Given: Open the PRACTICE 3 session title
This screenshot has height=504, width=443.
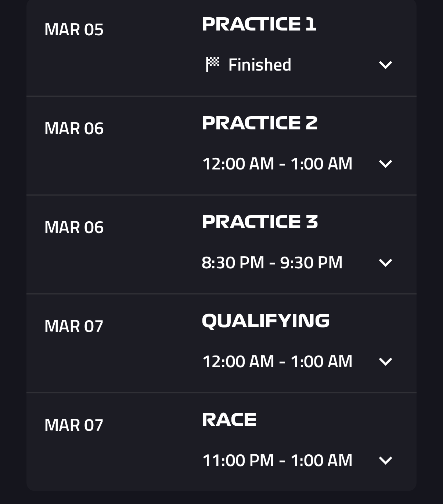Looking at the screenshot, I should (260, 222).
